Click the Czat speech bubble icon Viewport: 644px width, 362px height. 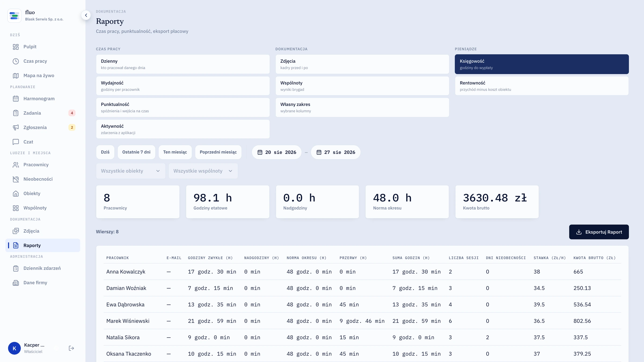coord(16,142)
